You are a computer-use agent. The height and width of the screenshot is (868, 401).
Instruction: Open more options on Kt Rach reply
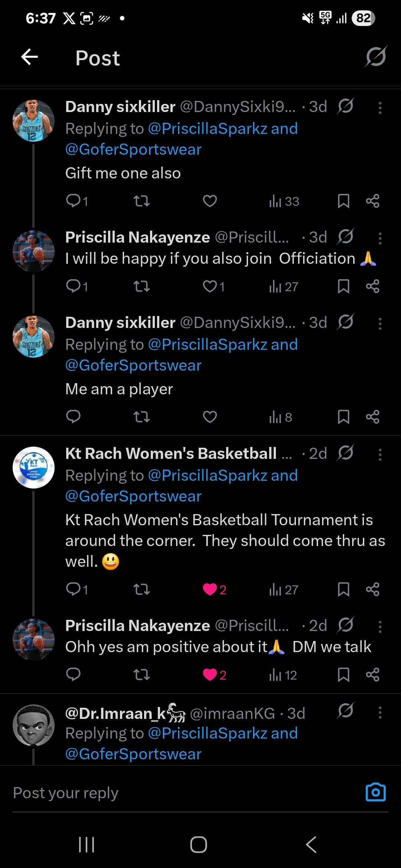[x=380, y=454]
